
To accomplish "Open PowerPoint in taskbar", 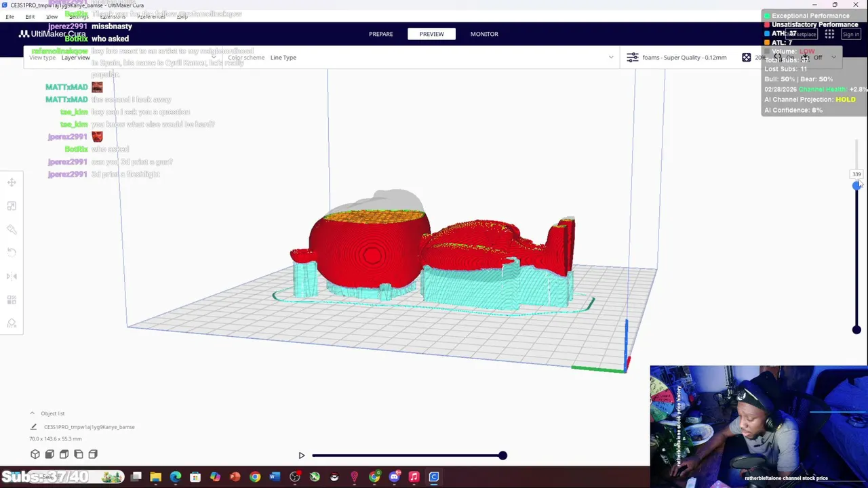I will click(235, 477).
